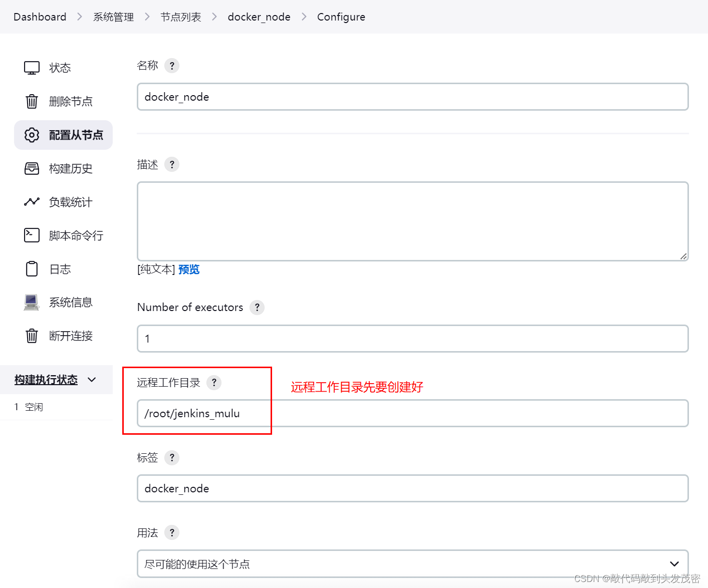Open the 用法 dropdown showing 尽可能的使用这个节点
Viewport: 708px width, 588px height.
(413, 564)
